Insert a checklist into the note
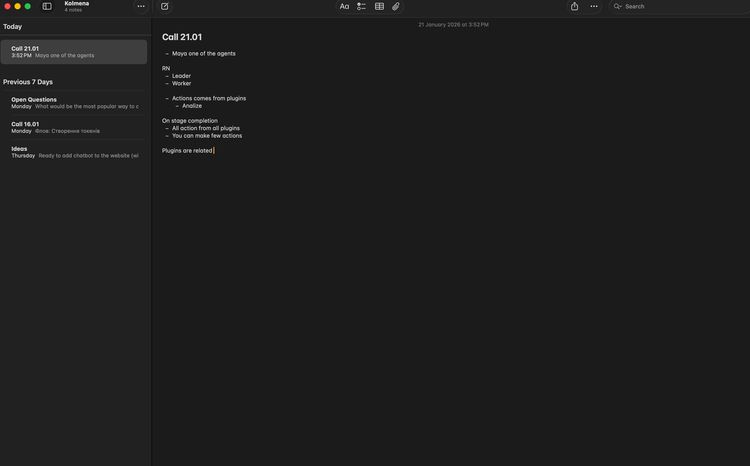750x466 pixels. [361, 6]
